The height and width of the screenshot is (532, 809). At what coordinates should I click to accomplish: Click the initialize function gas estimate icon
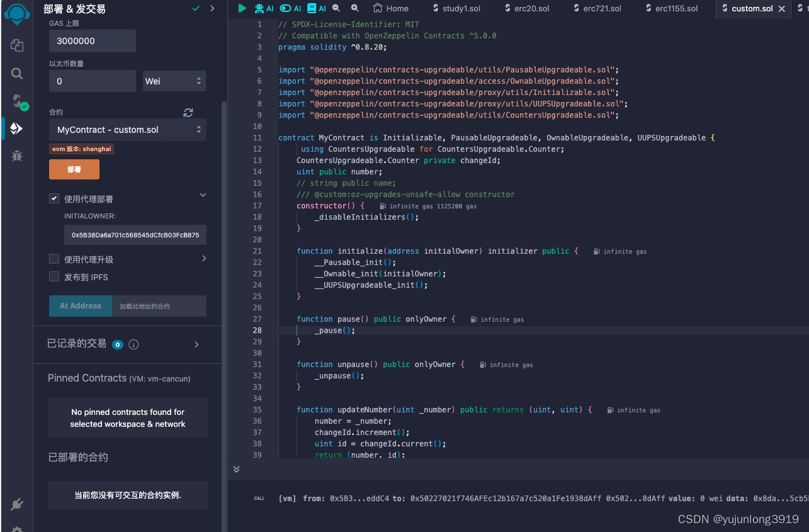(596, 251)
